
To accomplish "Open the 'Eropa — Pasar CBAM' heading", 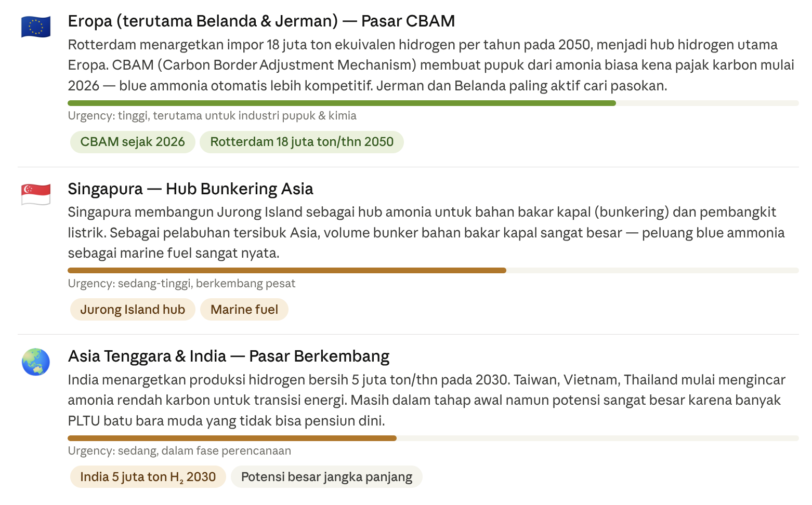I will [261, 21].
